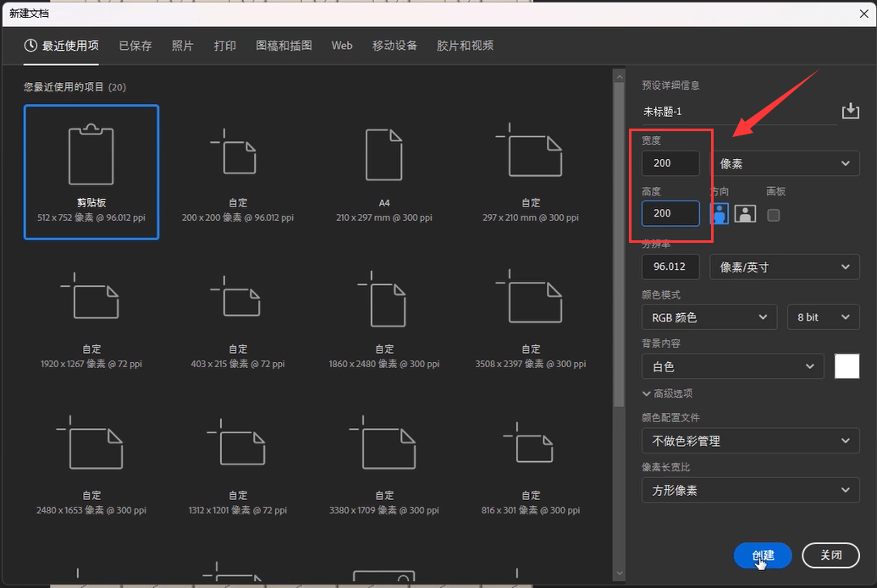Click the 关闭 button
This screenshot has height=588, width=877.
point(830,555)
